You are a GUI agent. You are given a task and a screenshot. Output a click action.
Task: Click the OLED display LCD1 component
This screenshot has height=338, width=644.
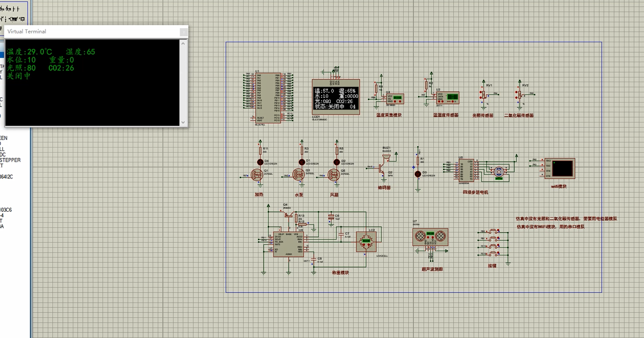336,97
